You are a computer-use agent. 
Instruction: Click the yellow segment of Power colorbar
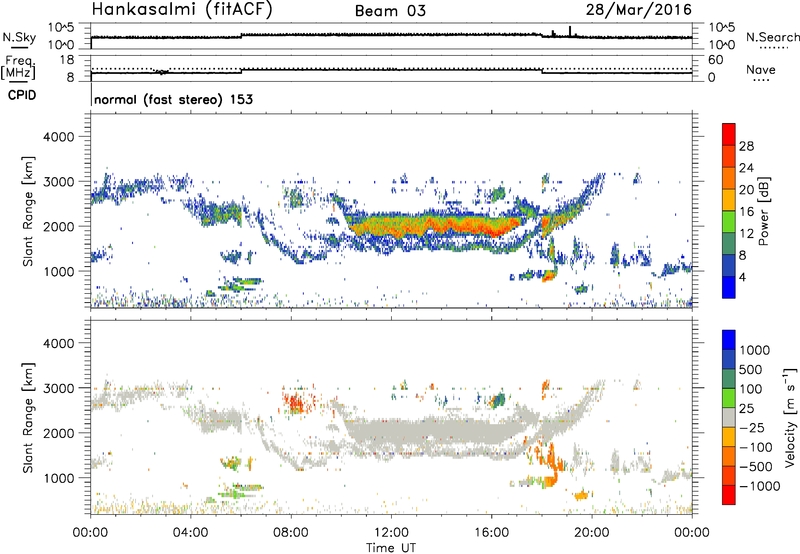(729, 200)
